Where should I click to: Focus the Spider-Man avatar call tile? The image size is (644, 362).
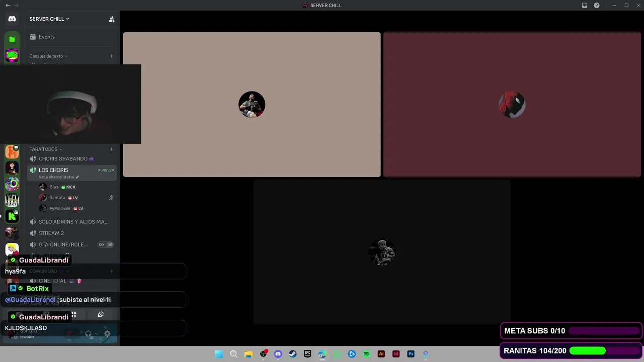512,105
